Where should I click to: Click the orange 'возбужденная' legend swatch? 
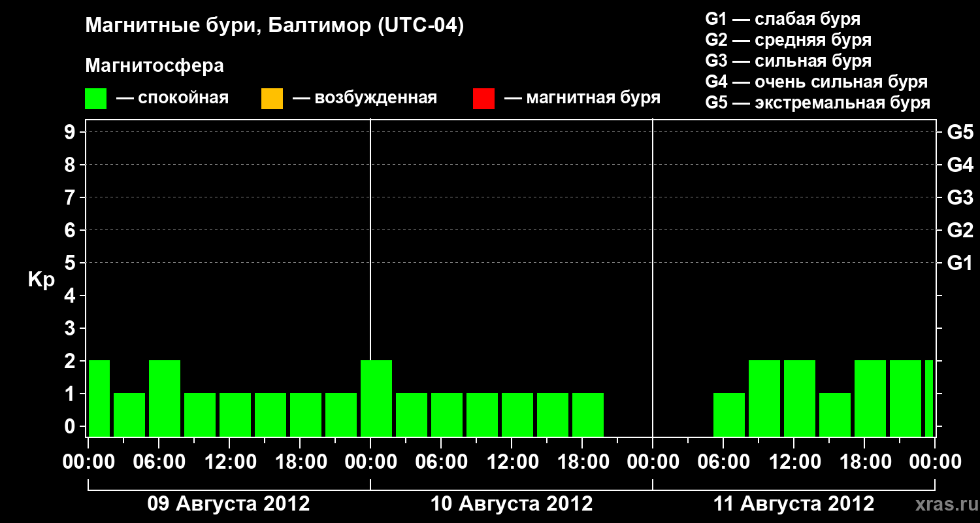pyautogui.click(x=272, y=99)
